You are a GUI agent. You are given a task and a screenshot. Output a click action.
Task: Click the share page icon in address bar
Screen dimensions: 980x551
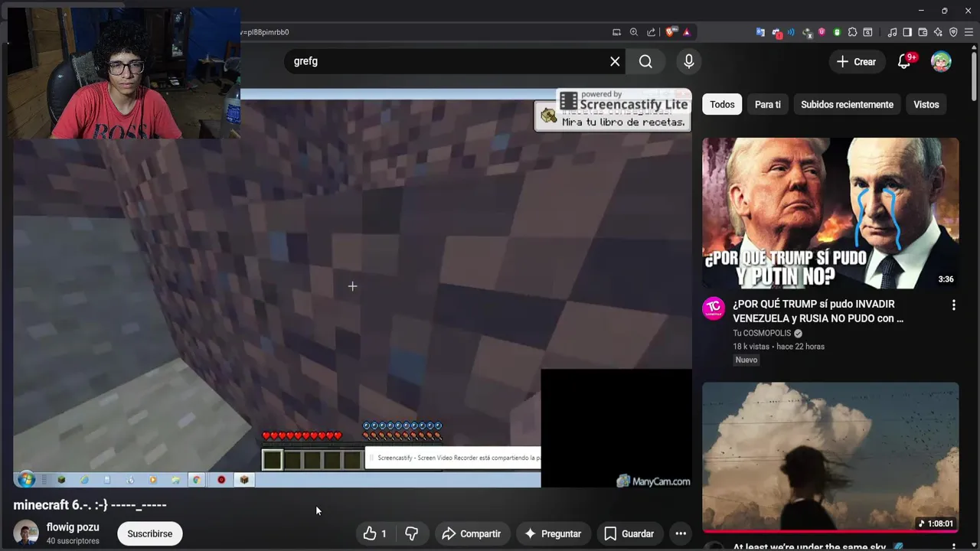(x=651, y=32)
